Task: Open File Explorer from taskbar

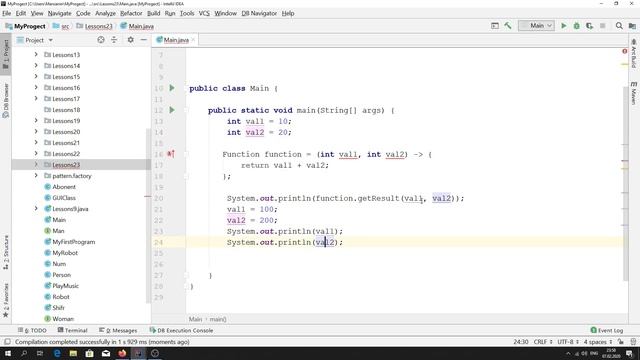Action: (73, 353)
